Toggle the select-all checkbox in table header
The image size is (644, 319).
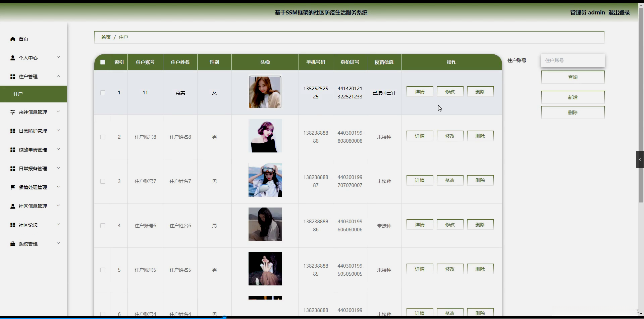pyautogui.click(x=103, y=62)
